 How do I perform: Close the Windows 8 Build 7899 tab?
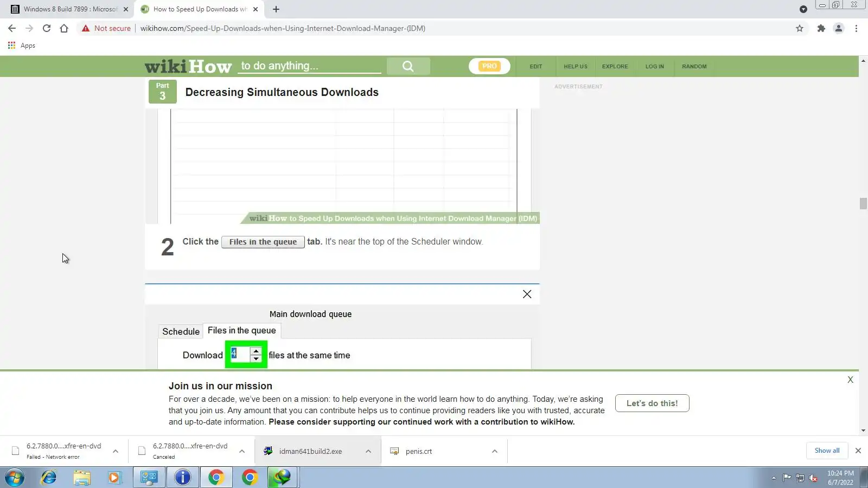point(126,9)
